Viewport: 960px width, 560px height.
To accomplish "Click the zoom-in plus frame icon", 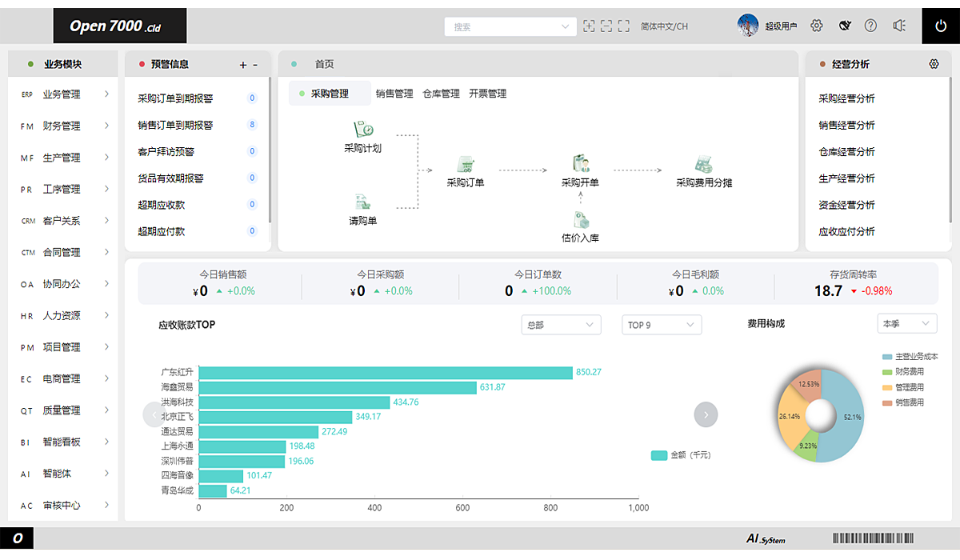I will [x=589, y=26].
